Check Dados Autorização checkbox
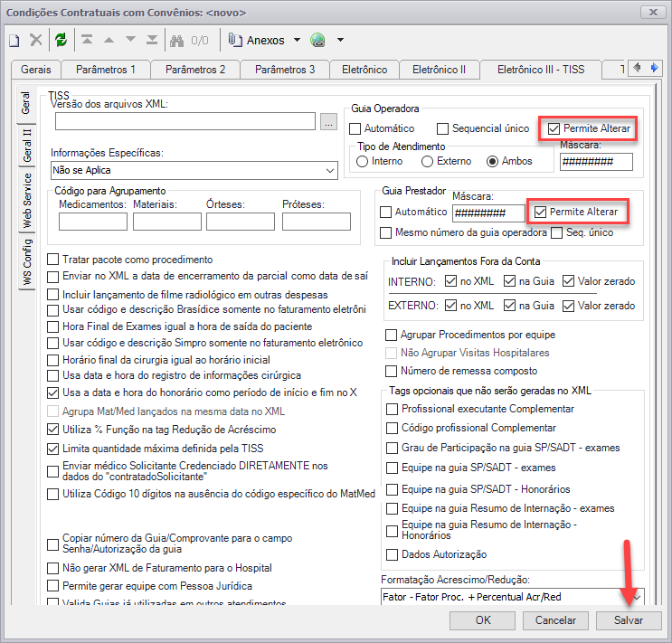This screenshot has height=643, width=672. pos(392,554)
